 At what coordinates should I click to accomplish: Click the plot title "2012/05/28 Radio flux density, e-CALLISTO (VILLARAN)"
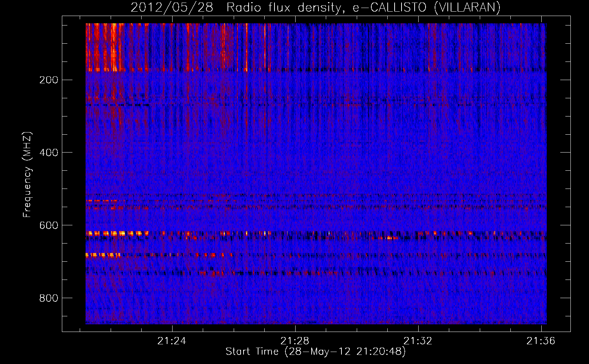(x=316, y=7)
